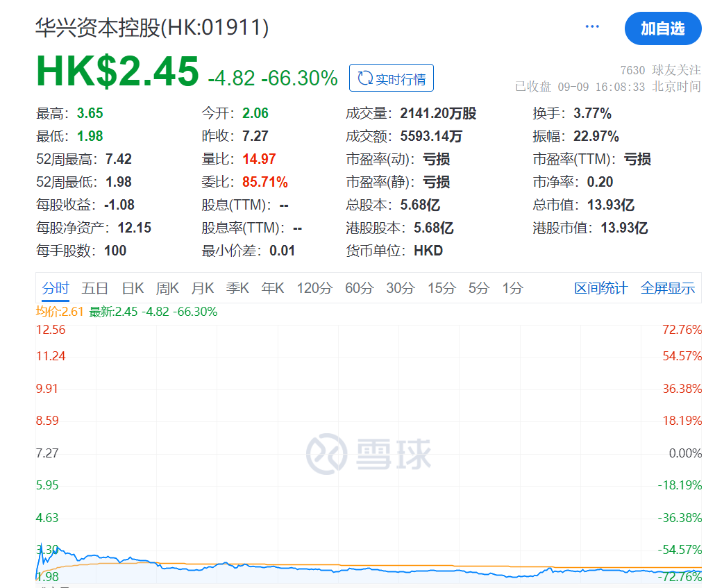Click the 委比 value 85.71%

[x=265, y=182]
